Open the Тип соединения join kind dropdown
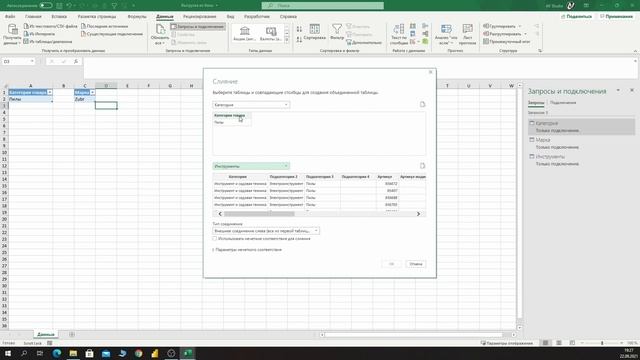640x360 pixels. tap(266, 231)
